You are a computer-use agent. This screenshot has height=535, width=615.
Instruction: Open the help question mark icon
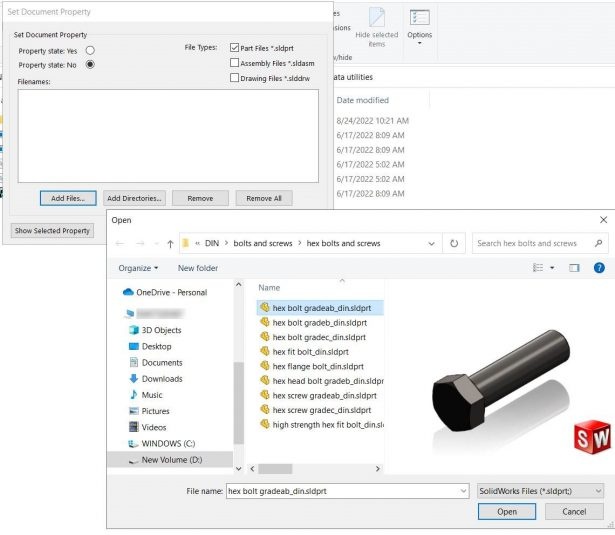coord(599,268)
